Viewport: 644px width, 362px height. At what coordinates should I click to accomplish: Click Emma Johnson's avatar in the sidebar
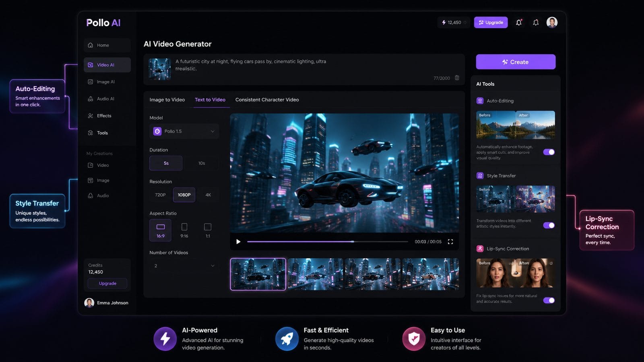[89, 303]
